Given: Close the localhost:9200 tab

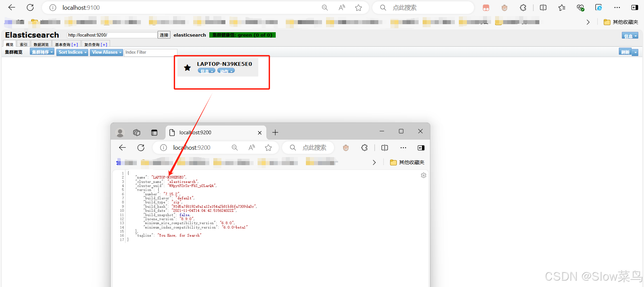Looking at the screenshot, I should [260, 133].
